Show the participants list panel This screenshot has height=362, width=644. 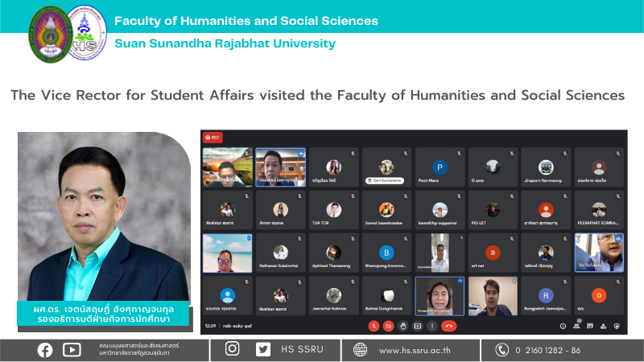coord(577,326)
